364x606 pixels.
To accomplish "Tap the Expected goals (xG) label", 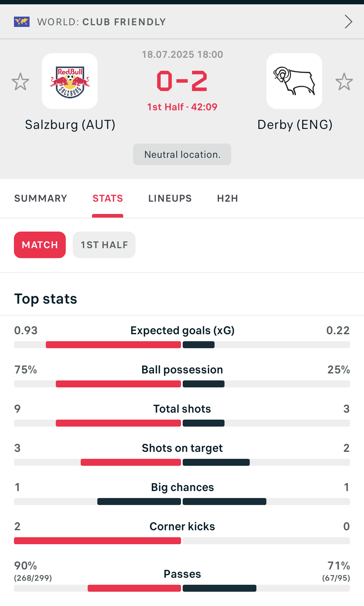I will click(182, 331).
